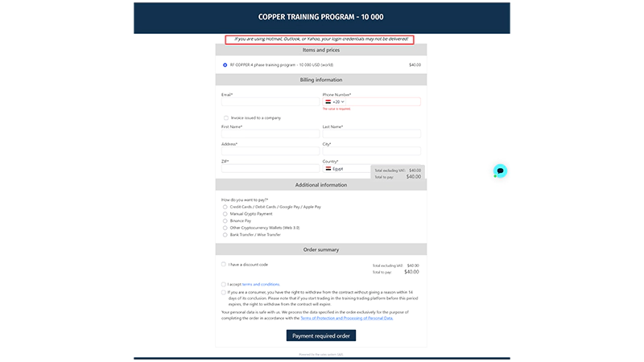644x362 pixels.
Task: Choose Credit Cards / Debit Cards payment option
Action: point(225,207)
